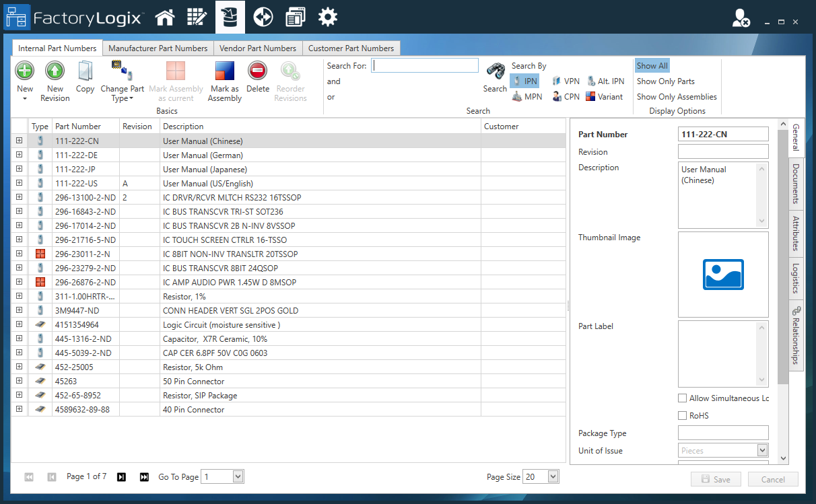Expand row 296-23011-2-N
816x504 pixels.
coord(20,254)
